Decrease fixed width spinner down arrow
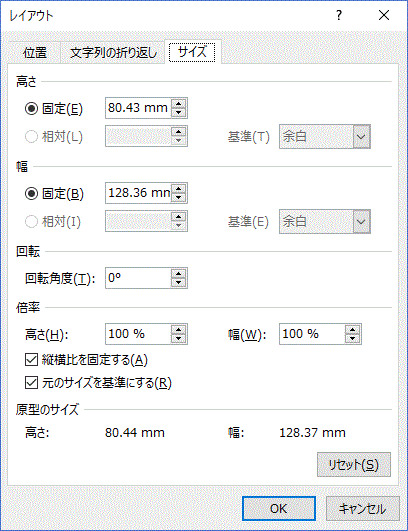Screen dimensions: 408x531 click(179, 197)
